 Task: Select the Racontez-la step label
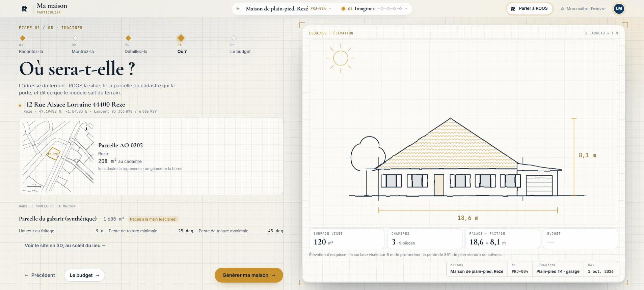tap(31, 52)
